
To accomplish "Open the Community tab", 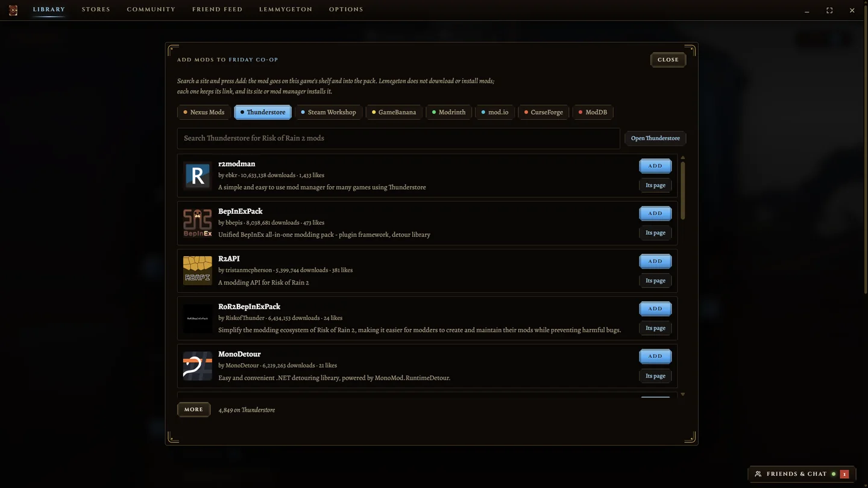I will (151, 10).
